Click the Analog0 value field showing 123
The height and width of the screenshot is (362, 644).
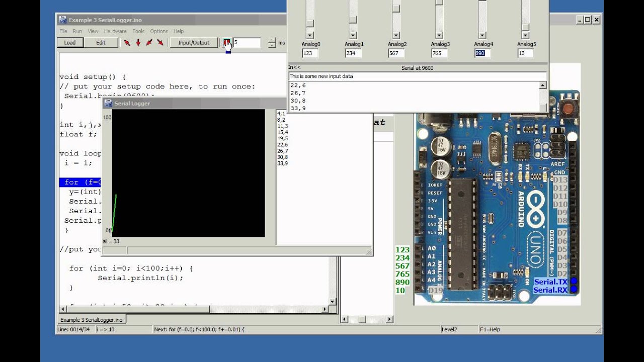click(310, 53)
